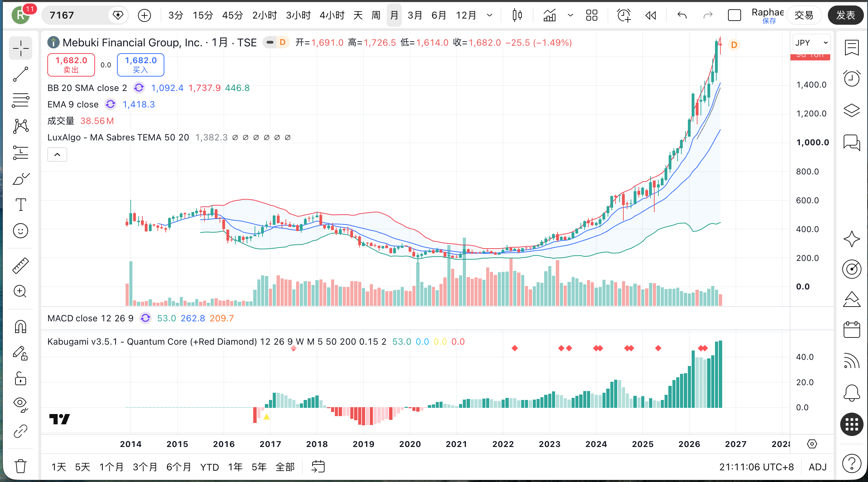Select the 3分 timeframe
Viewport: 868px width, 482px height.
point(176,15)
